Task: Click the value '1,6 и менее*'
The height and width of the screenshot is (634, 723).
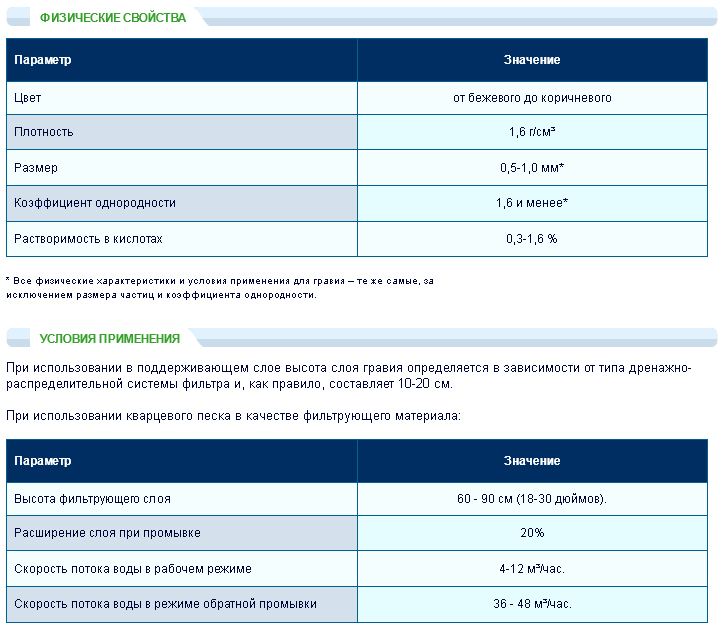Action: [x=532, y=203]
